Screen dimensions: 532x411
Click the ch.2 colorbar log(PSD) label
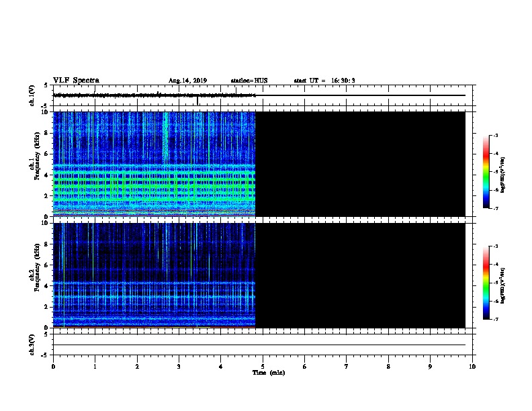click(502, 285)
